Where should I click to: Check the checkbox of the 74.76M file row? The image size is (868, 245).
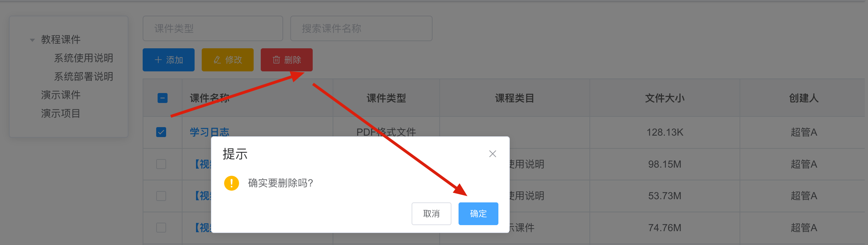tap(161, 228)
